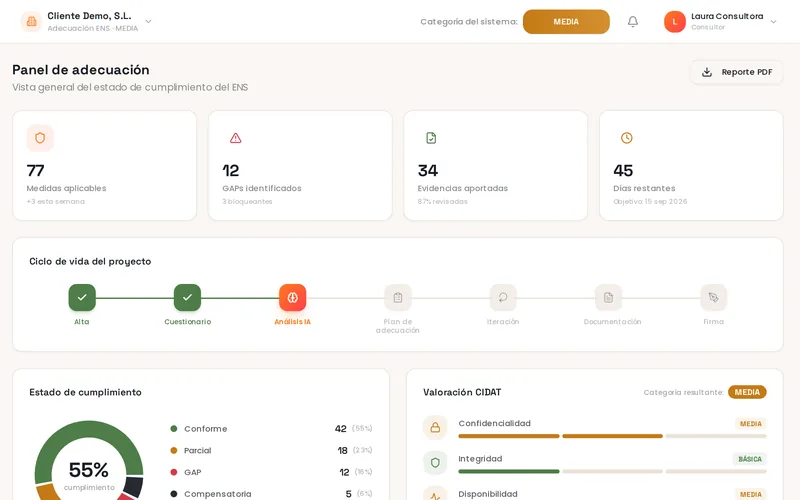This screenshot has width=800, height=500.
Task: Click the MEDIA system category badge
Action: point(566,21)
